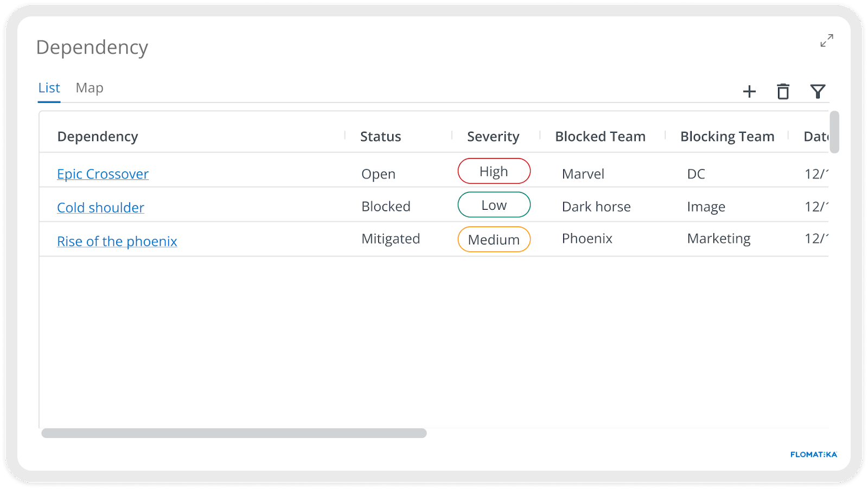Sort by the Status column header
The width and height of the screenshot is (868, 489).
[380, 137]
